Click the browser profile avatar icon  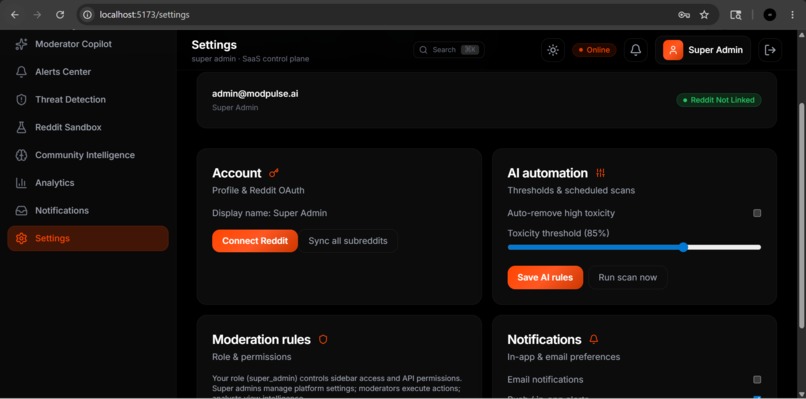point(770,15)
